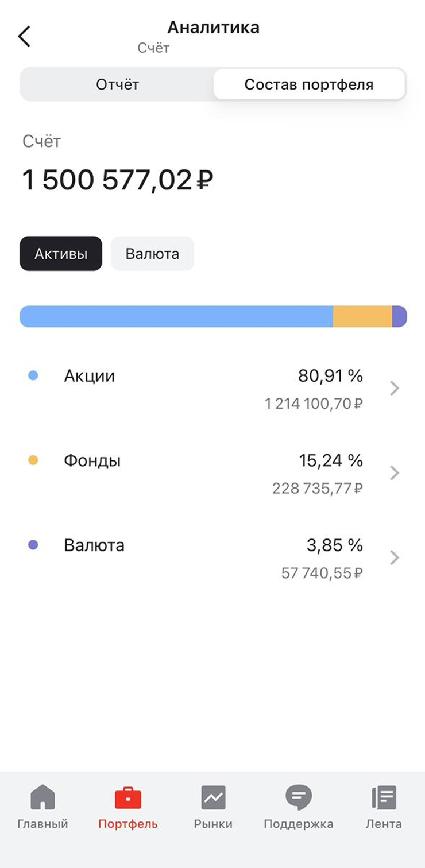
Task: Open the Лента news feed icon
Action: pos(384,798)
